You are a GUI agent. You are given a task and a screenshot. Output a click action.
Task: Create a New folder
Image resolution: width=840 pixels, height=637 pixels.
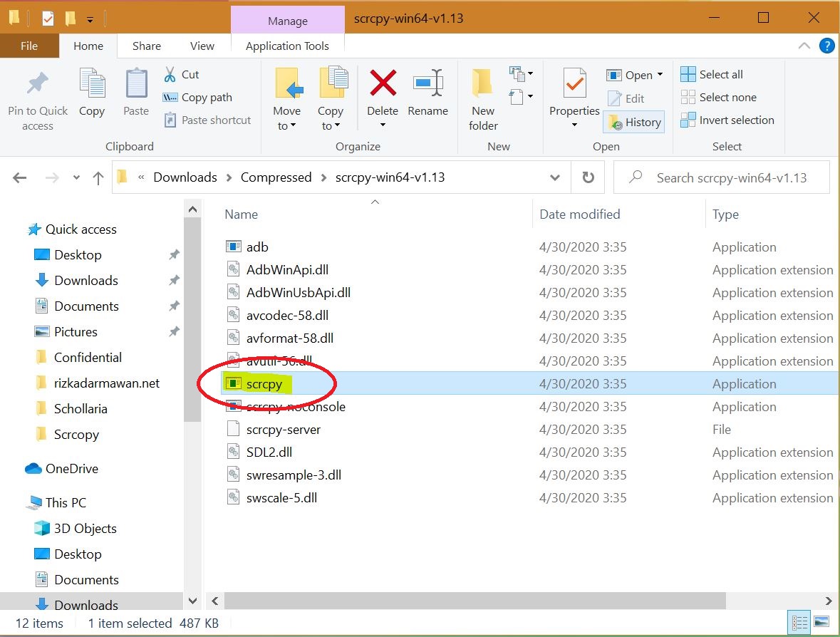483,100
